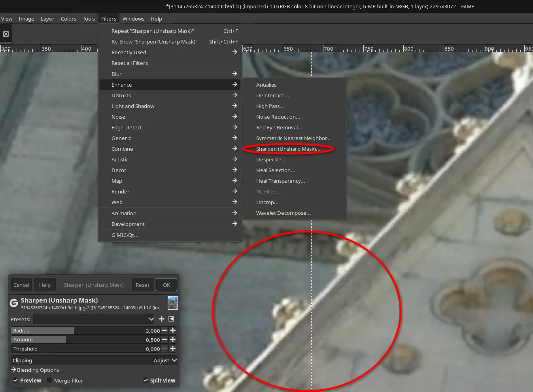Choose Reset all Filters
The width and height of the screenshot is (533, 392).
170,63
